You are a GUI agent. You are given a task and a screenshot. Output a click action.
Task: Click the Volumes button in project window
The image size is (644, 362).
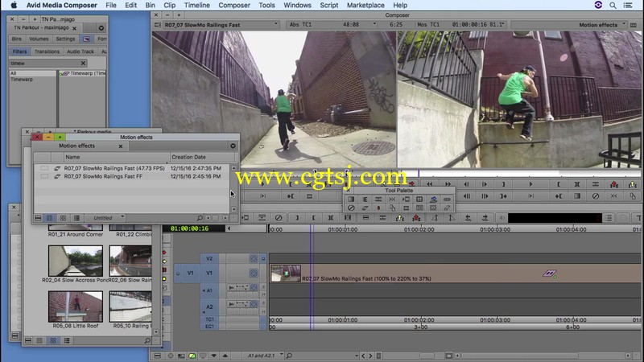click(39, 39)
